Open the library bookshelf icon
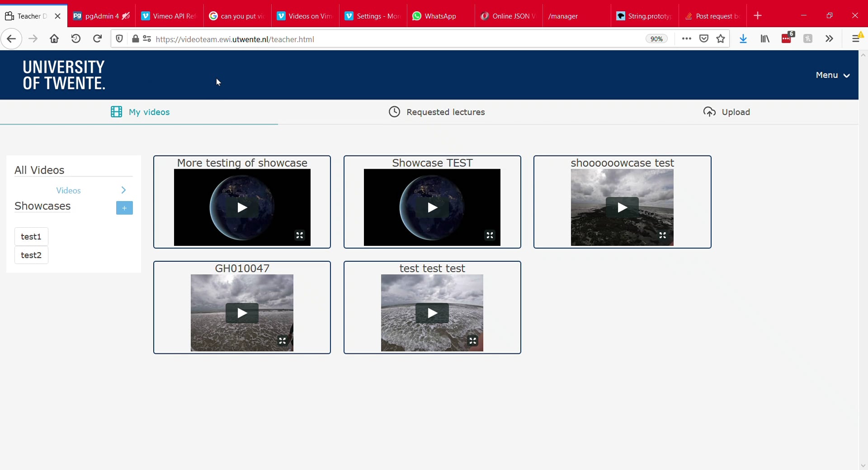The height and width of the screenshot is (470, 868). click(765, 39)
